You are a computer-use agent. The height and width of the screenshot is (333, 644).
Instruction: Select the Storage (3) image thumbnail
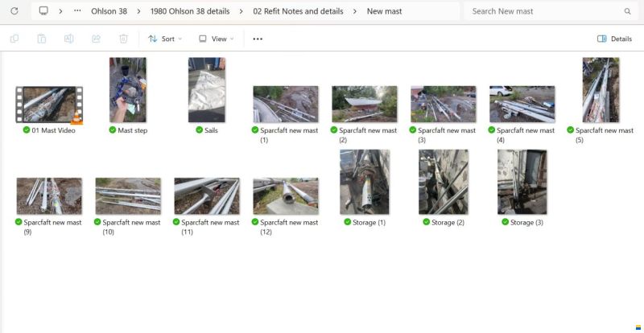tap(522, 182)
